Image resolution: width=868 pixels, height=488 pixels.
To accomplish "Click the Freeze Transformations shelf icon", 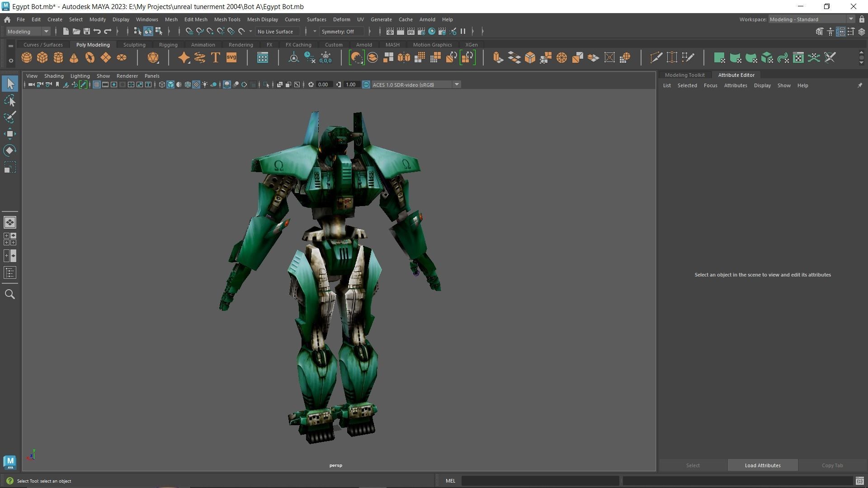I will pos(325,58).
